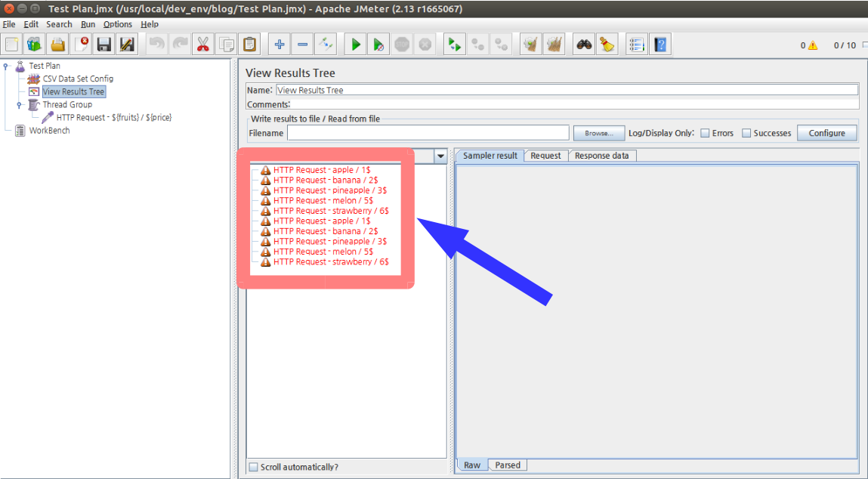868x479 pixels.
Task: Open the results renderer dropdown arrow
Action: click(x=440, y=156)
